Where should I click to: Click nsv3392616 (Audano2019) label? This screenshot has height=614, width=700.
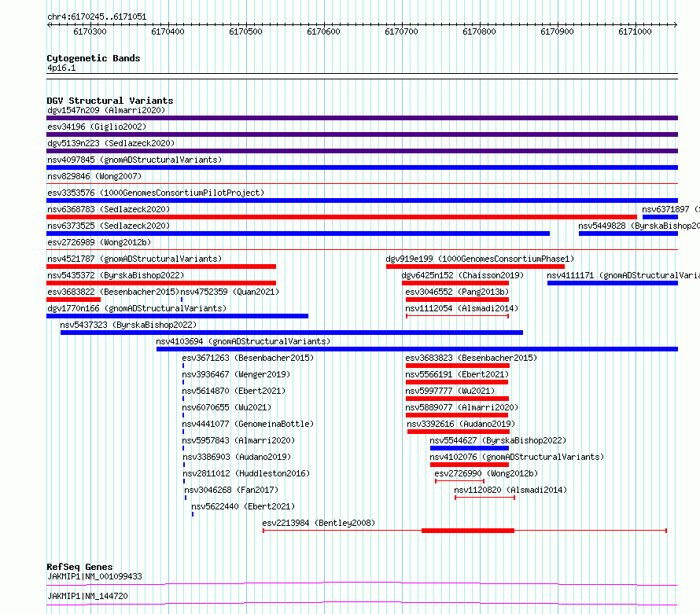point(461,424)
